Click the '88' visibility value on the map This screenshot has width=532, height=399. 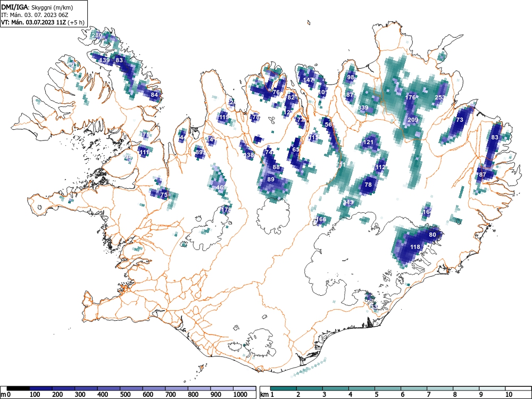pos(276,167)
